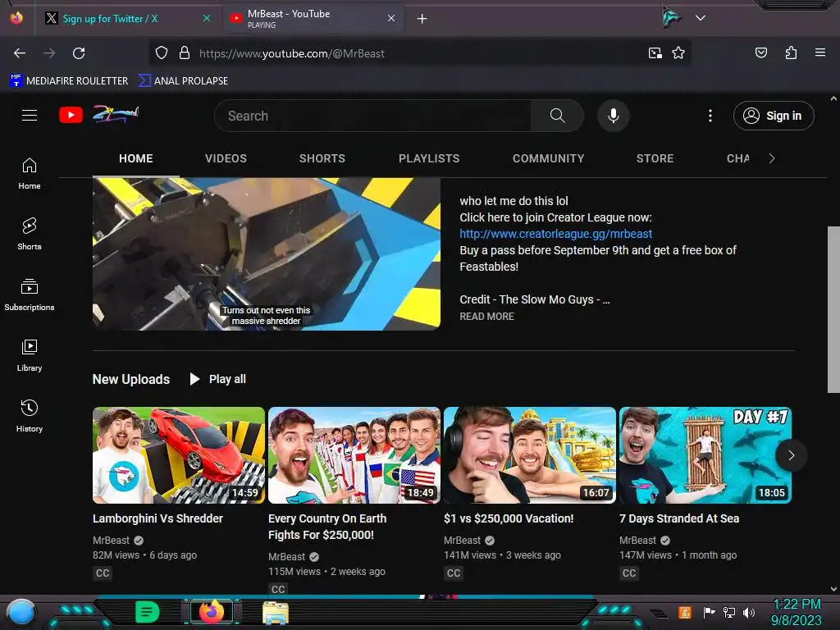Open a new browser tab
This screenshot has height=630, width=840.
click(422, 19)
